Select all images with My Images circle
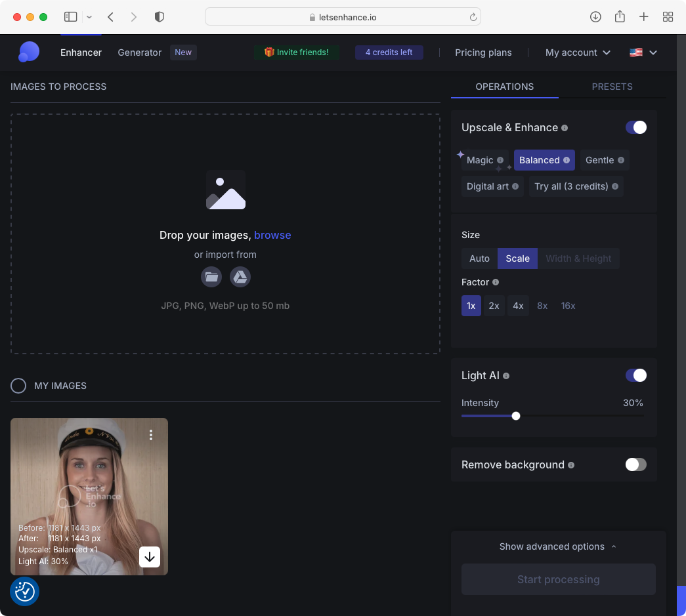This screenshot has width=686, height=616. click(18, 386)
